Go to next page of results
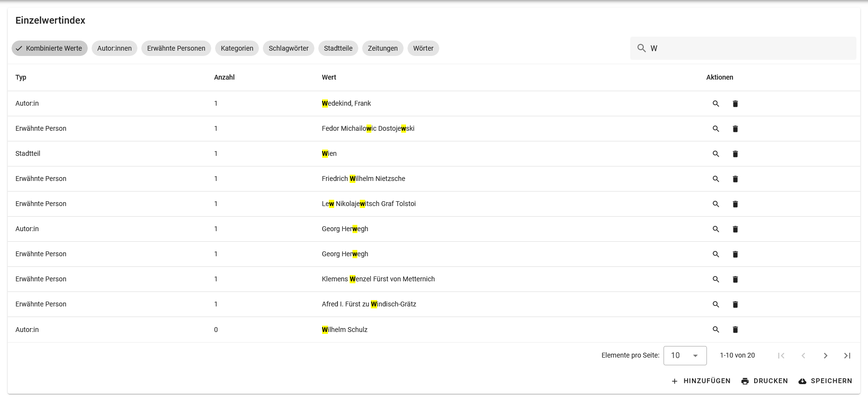The image size is (868, 401). (x=825, y=356)
